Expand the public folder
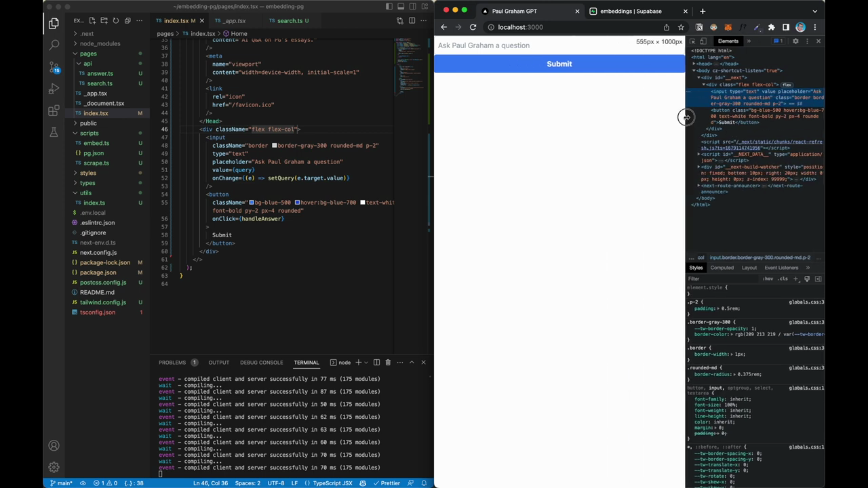This screenshot has width=868, height=488. coord(88,123)
